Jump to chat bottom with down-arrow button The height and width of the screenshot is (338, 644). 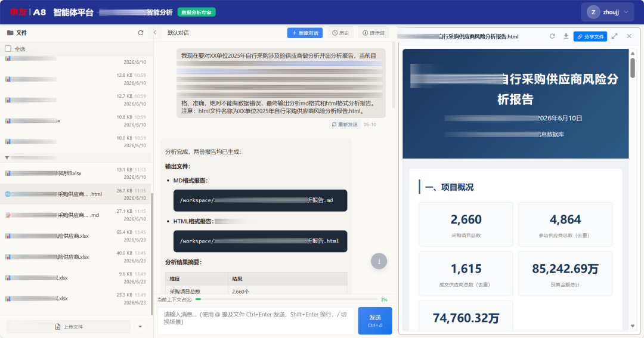[x=379, y=261]
